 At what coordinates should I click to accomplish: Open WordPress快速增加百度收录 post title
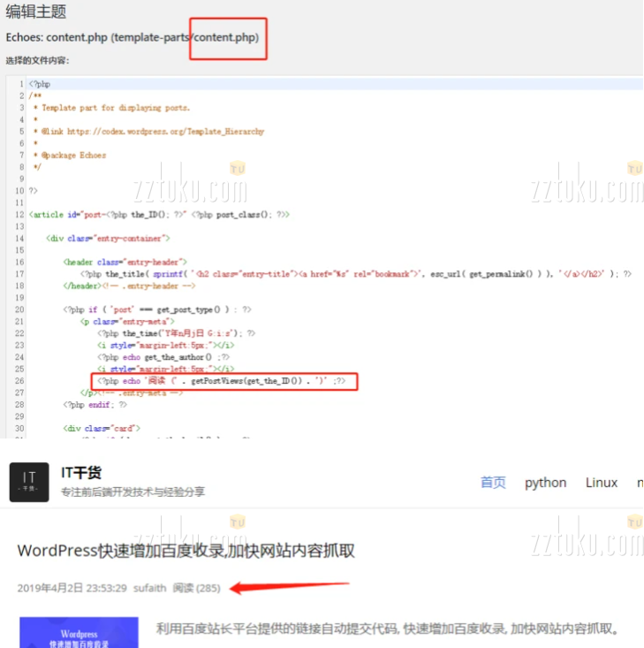[186, 551]
